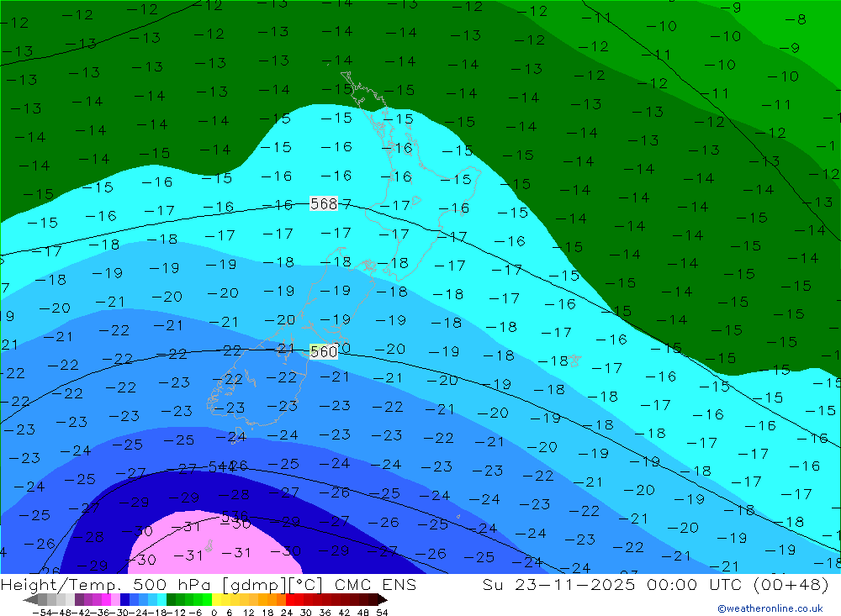This screenshot has height=616, width=841.
Task: Select the bright red swatch above 24
Action: pyautogui.click(x=290, y=600)
